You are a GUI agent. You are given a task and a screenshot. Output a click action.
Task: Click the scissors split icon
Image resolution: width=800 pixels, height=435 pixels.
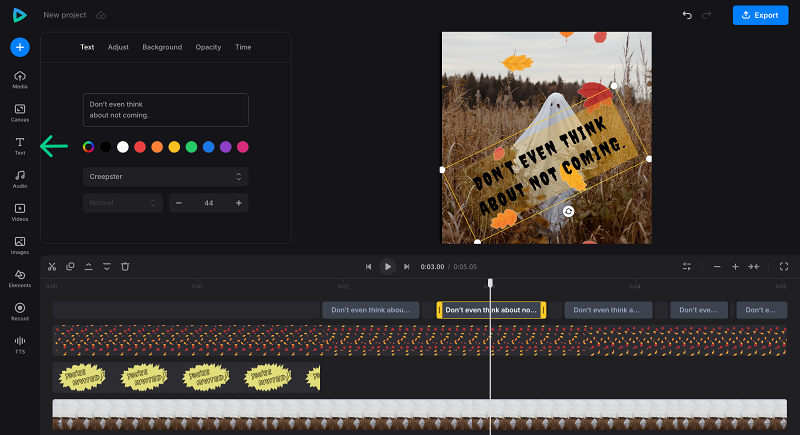(x=52, y=267)
